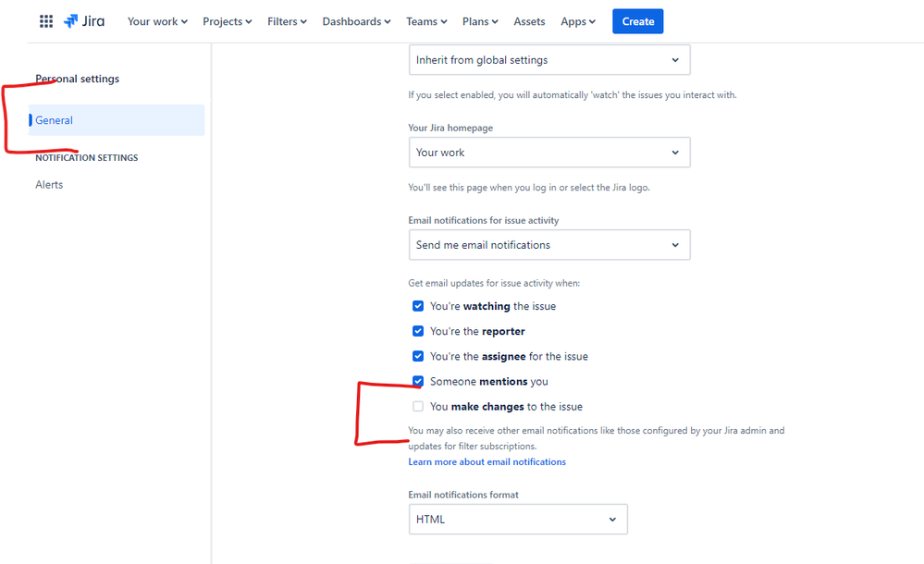Open the Filters menu
The image size is (924, 564).
pyautogui.click(x=287, y=21)
